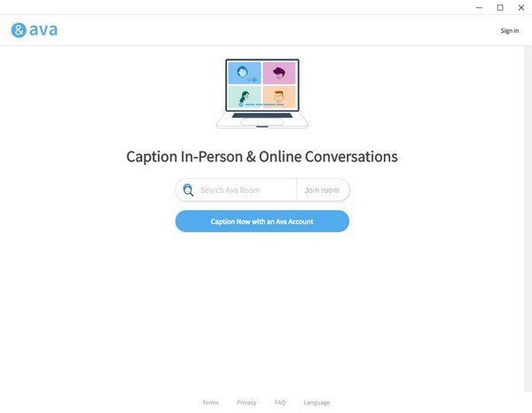Screen dimensions: 532x413
Task: Click the orange participant tile on laptop illustration
Action: [x=278, y=97]
